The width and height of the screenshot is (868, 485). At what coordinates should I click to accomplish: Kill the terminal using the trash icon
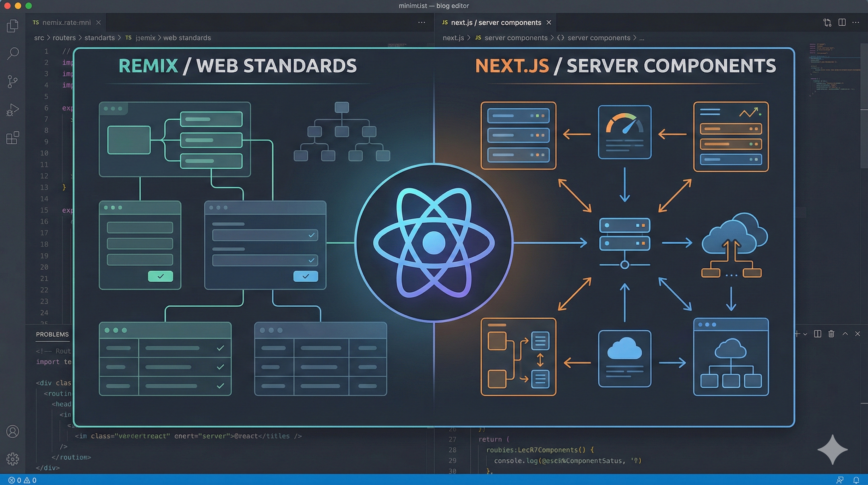point(831,334)
